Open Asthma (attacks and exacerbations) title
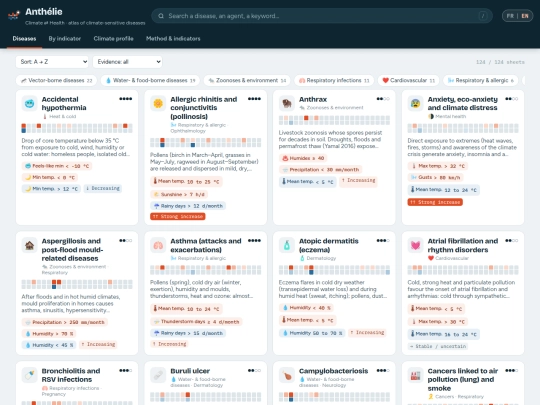The width and height of the screenshot is (540, 405). point(206,245)
